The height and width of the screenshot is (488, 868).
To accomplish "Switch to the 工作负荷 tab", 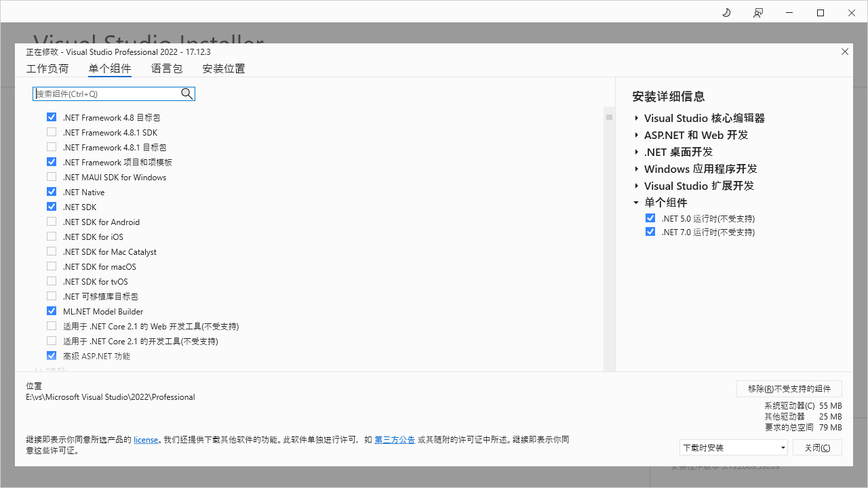I will [x=47, y=68].
